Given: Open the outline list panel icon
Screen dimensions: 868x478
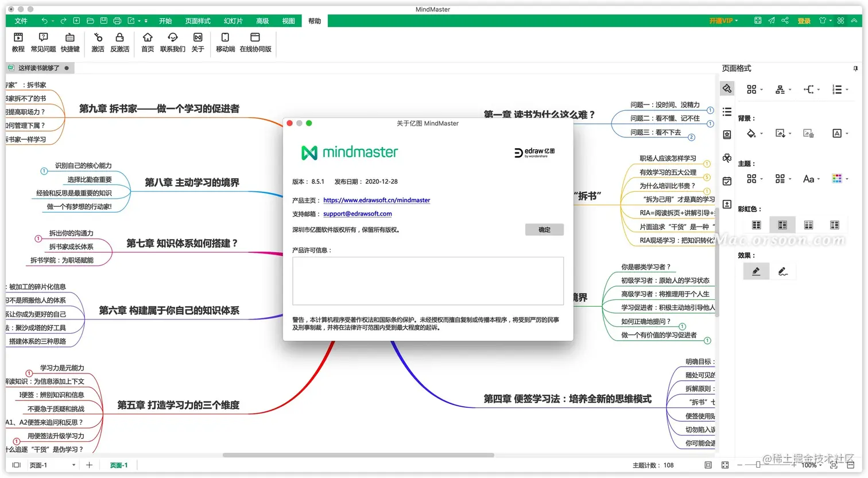Looking at the screenshot, I should tap(727, 111).
